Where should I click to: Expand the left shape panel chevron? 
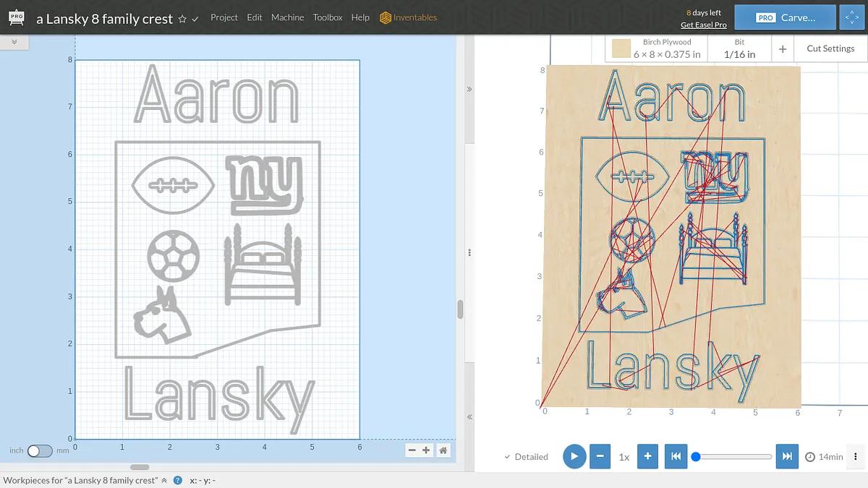point(14,43)
